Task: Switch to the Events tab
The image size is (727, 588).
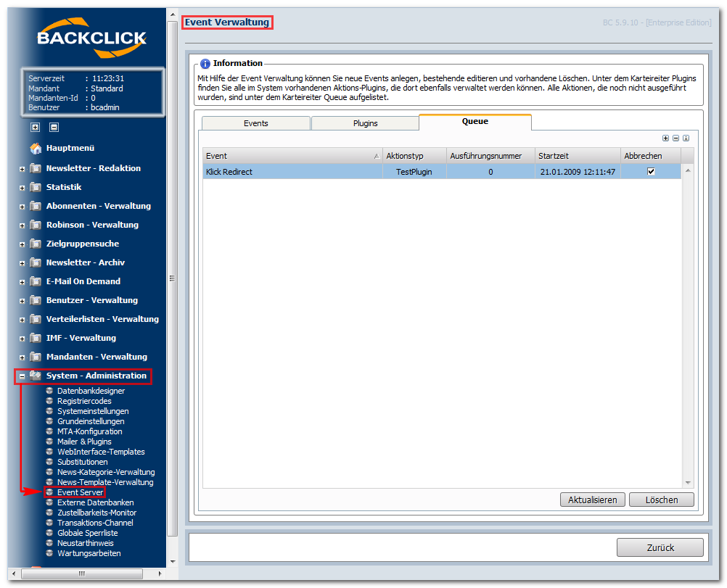Action: [256, 123]
